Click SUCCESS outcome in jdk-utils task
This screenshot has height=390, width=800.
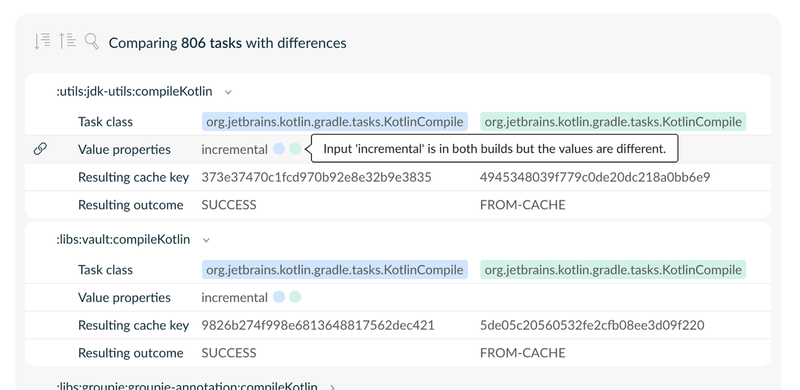pos(229,205)
